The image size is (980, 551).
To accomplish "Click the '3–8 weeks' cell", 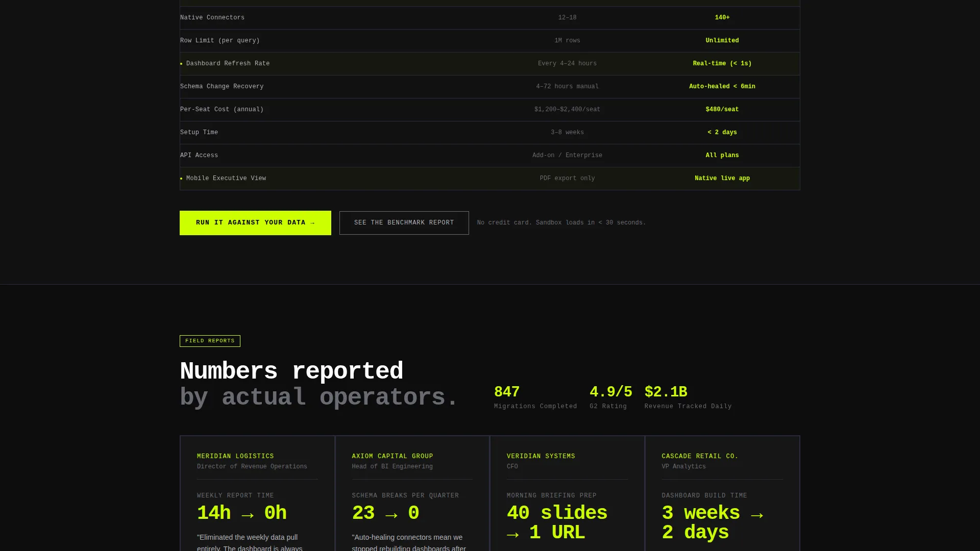I will click(x=567, y=133).
